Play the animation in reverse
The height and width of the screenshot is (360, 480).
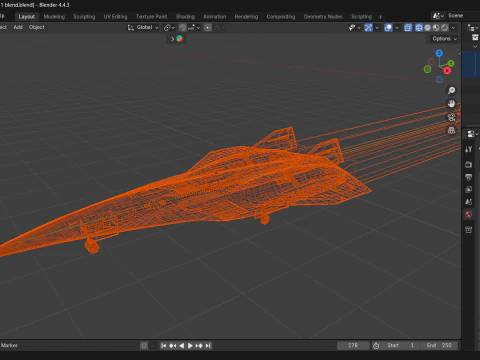coord(181,346)
